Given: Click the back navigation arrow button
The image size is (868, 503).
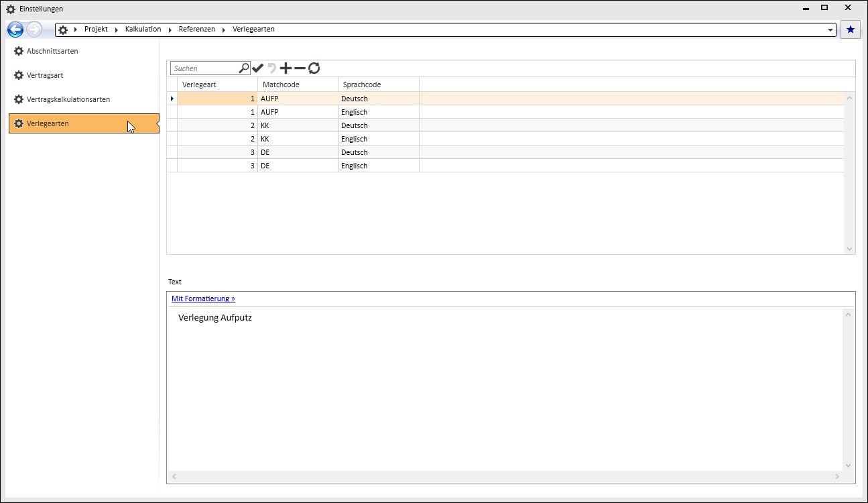Looking at the screenshot, I should [x=15, y=30].
